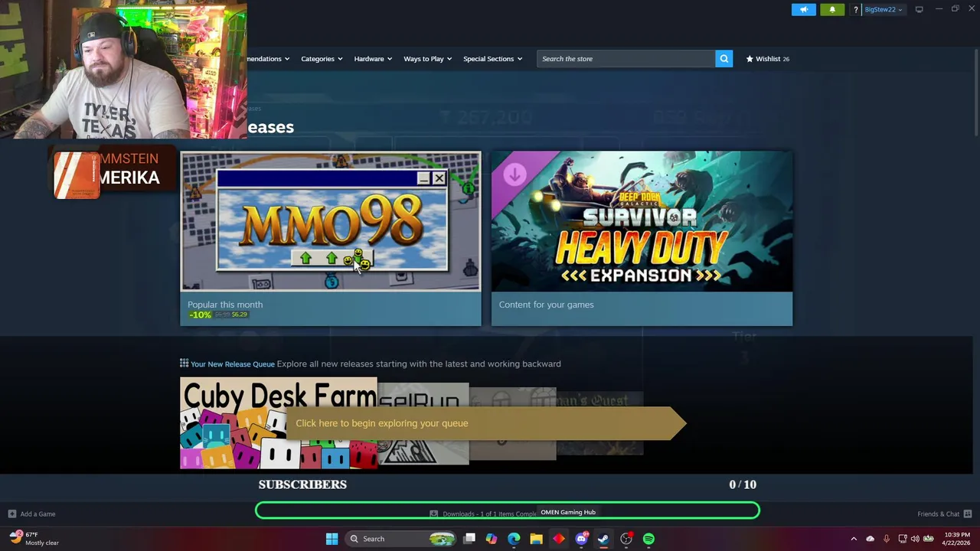Click the Windows taskbar Search box
This screenshot has height=551, width=980.
401,539
